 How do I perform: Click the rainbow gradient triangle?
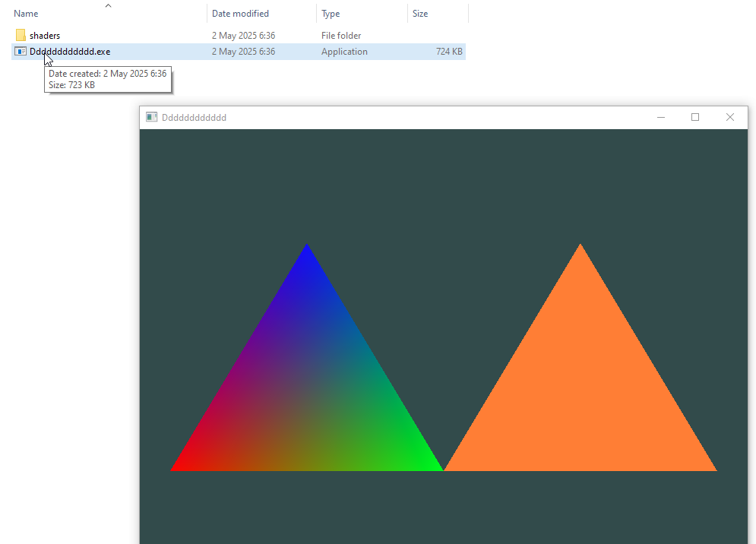[307, 395]
